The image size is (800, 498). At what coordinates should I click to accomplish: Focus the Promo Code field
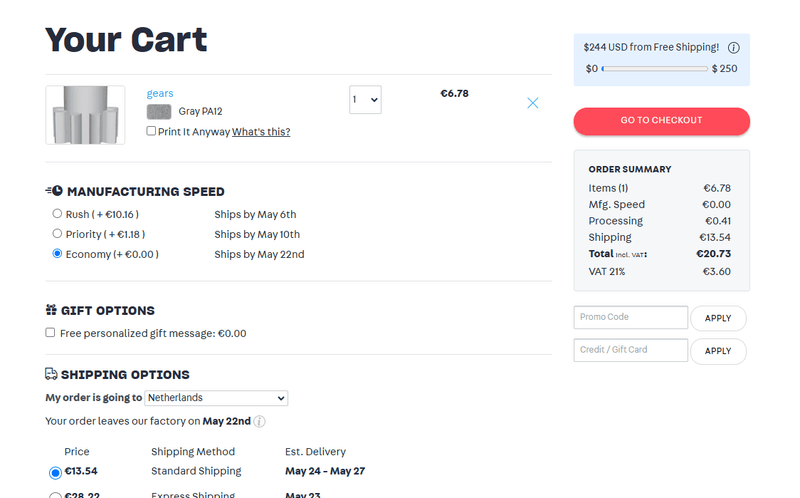click(x=630, y=318)
